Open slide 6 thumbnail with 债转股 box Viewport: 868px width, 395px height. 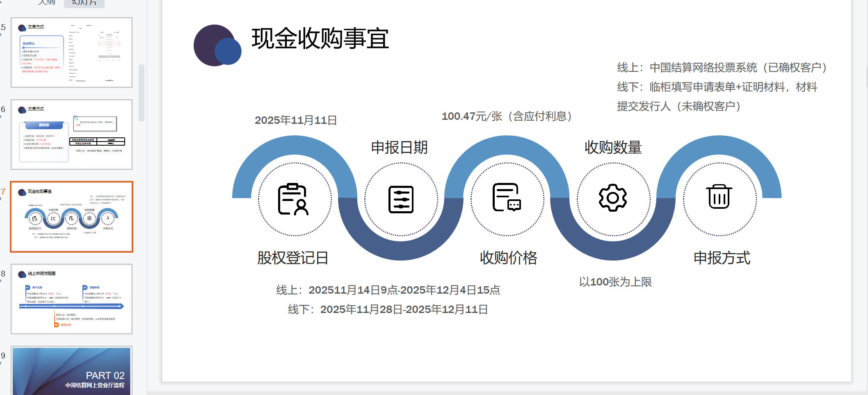pyautogui.click(x=71, y=135)
